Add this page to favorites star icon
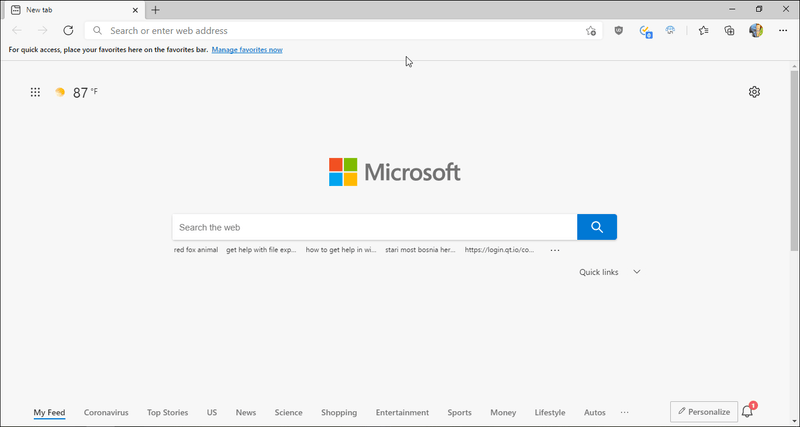This screenshot has width=800, height=427. coord(591,31)
